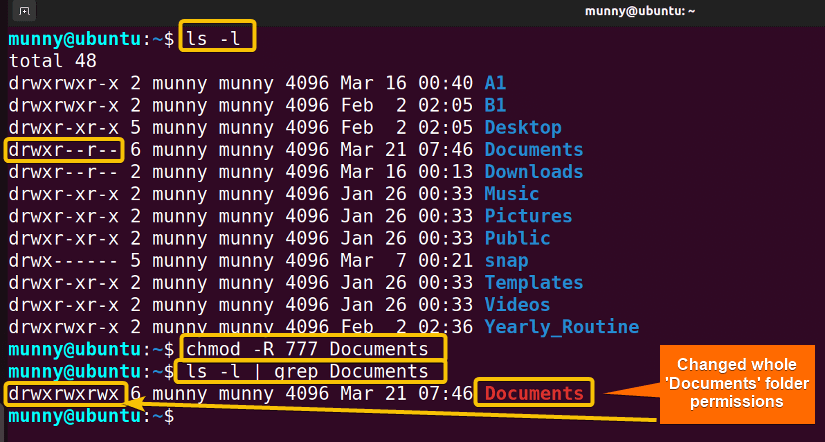The height and width of the screenshot is (442, 825).
Task: Click the drwx------ permissions of snap
Action: [x=64, y=260]
